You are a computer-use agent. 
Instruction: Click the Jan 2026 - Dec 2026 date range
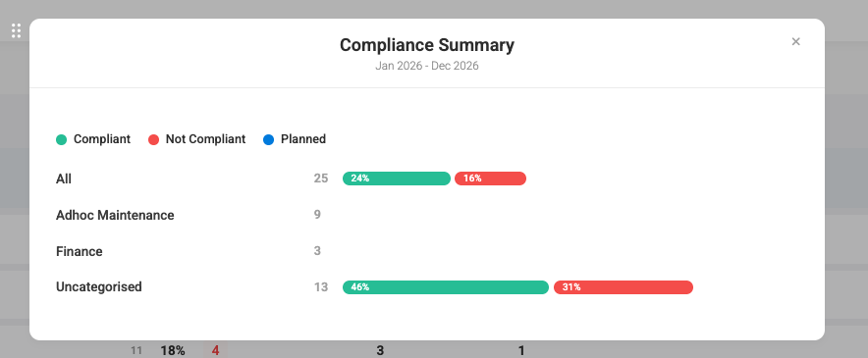(427, 66)
